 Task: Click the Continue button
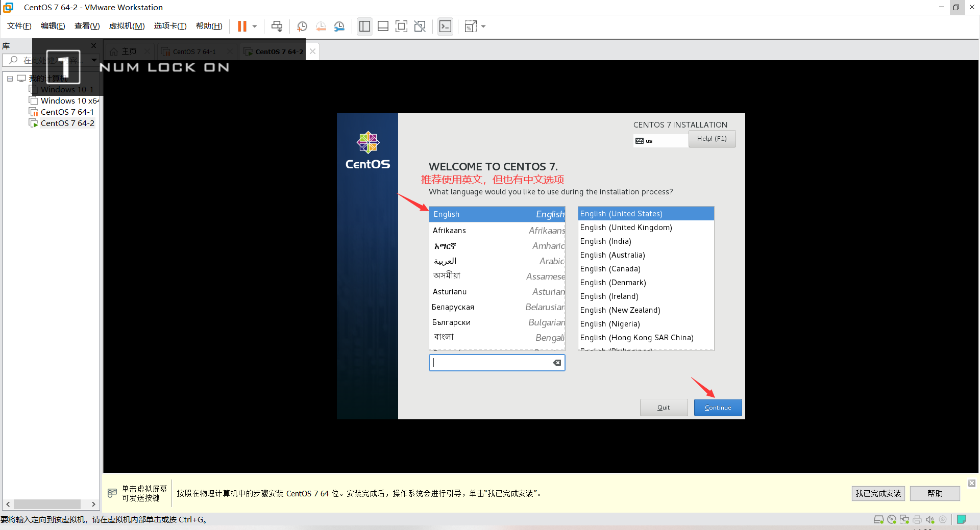tap(718, 408)
